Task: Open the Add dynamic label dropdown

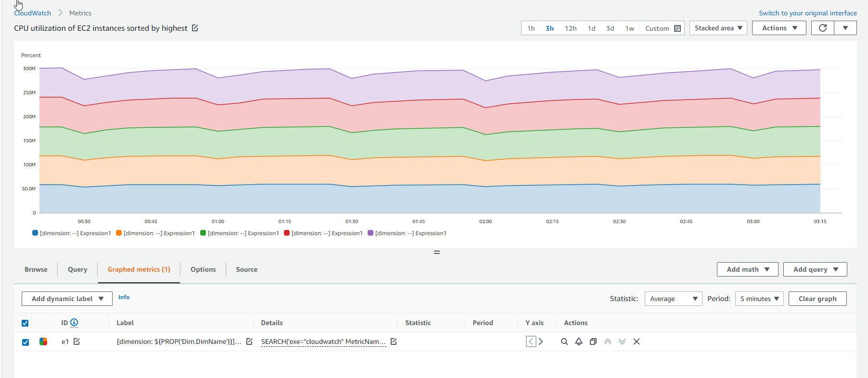Action: click(x=67, y=299)
